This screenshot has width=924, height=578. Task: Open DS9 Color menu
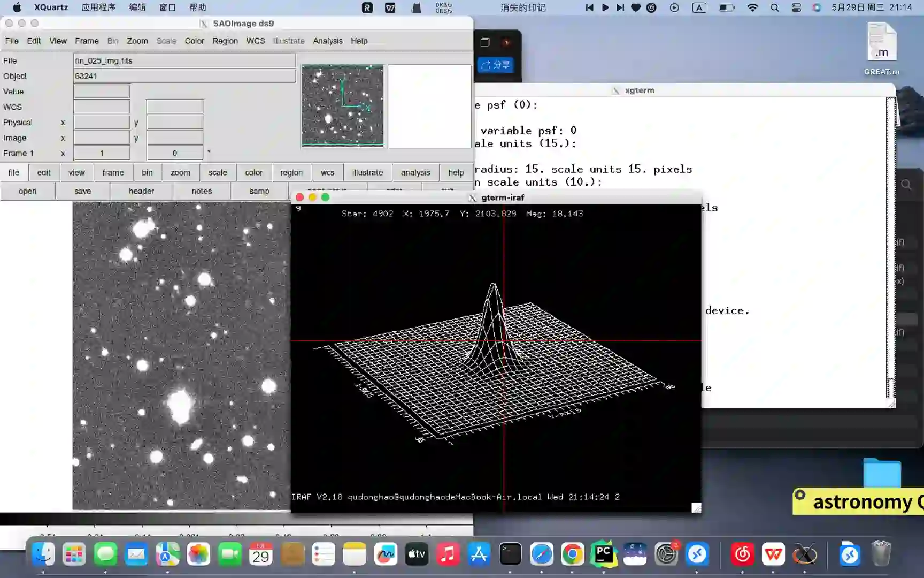coord(194,41)
